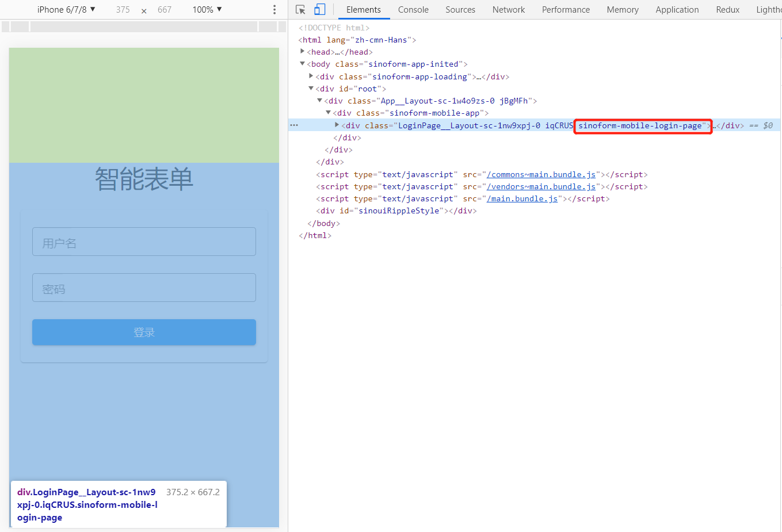Click the width value 375 field

click(x=123, y=10)
